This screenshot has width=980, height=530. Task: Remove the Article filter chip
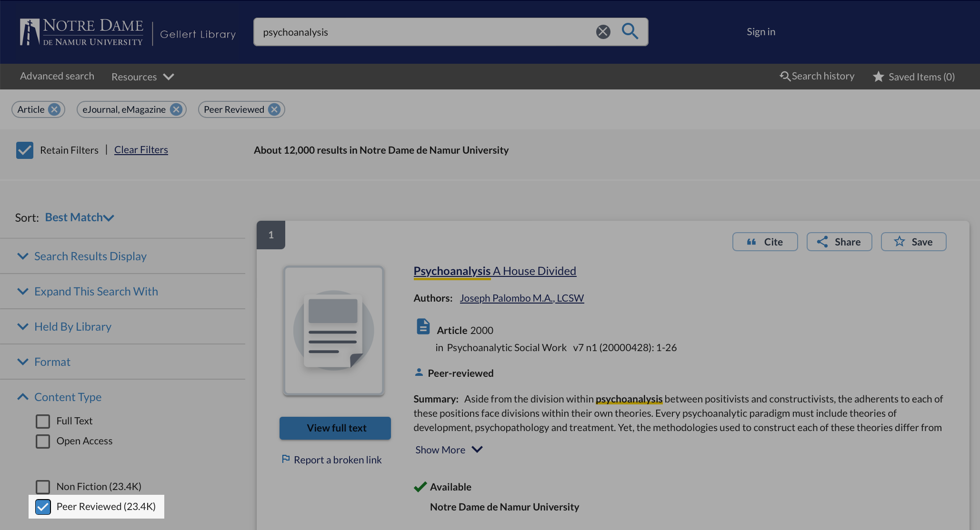point(54,109)
